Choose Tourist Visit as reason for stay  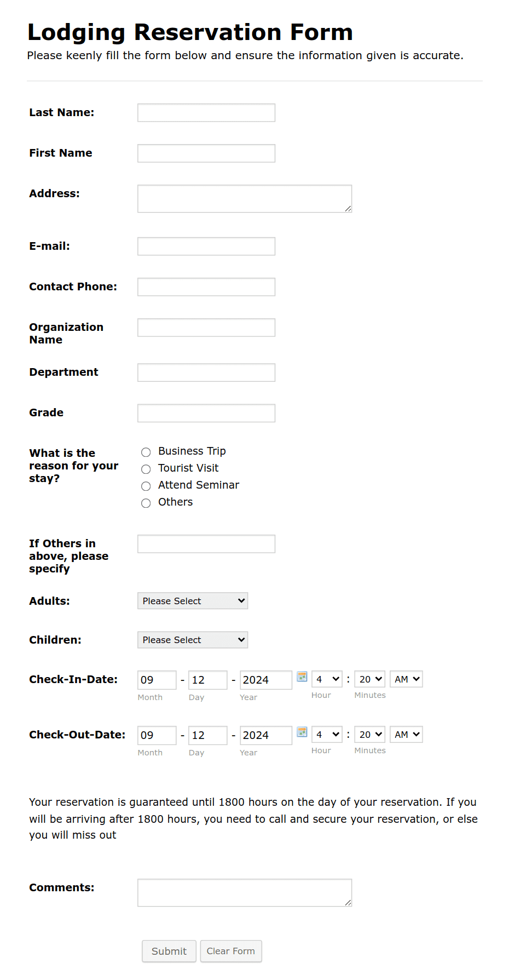point(146,469)
